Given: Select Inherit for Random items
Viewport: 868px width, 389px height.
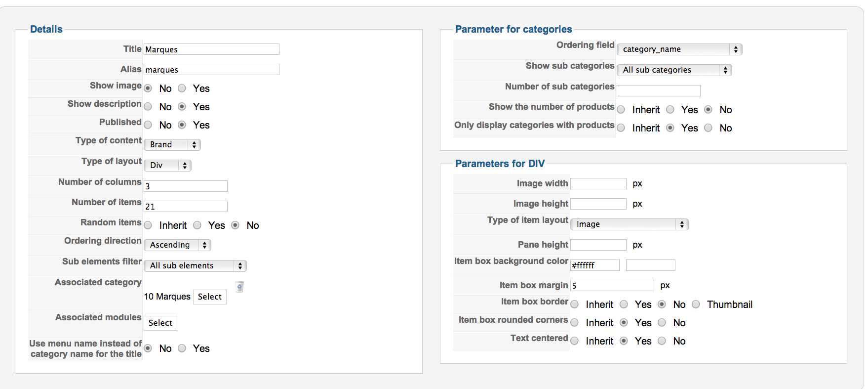Looking at the screenshot, I should tap(148, 225).
